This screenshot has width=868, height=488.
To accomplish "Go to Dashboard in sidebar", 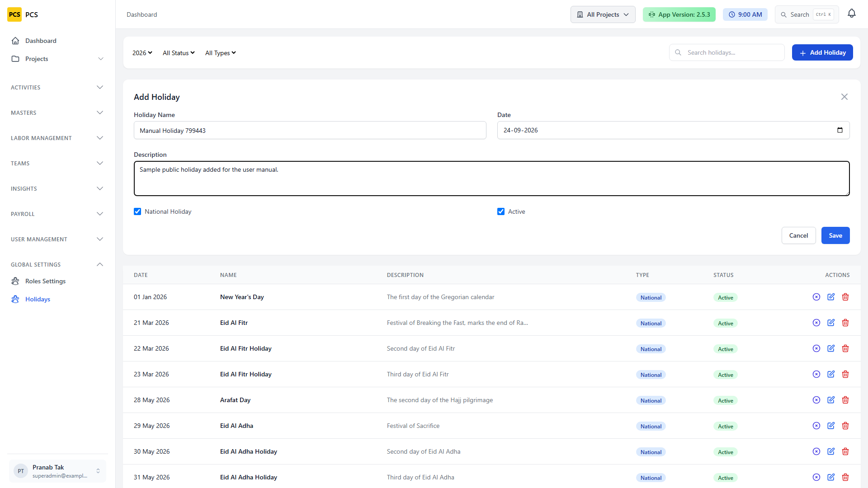I will (x=57, y=41).
